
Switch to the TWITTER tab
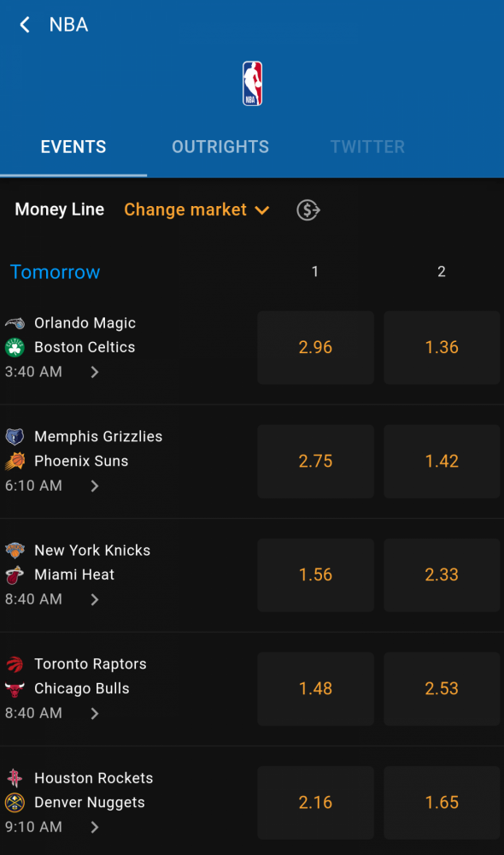click(367, 147)
